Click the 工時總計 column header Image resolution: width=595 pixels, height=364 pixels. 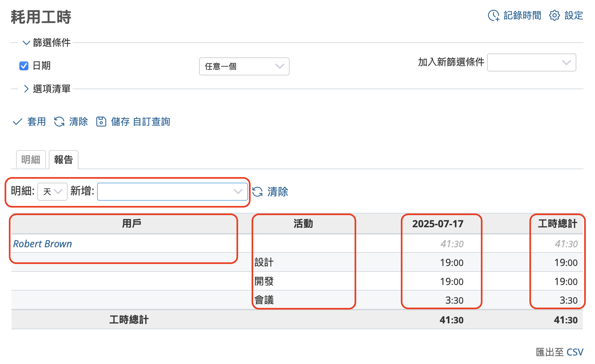tap(558, 224)
